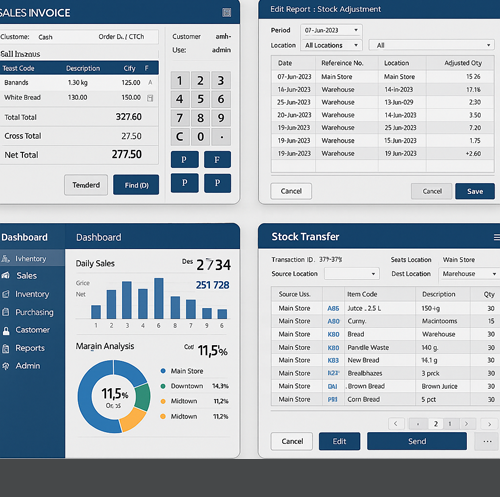
Task: Open the Stock Transfer hamburger menu icon
Action: point(497,237)
